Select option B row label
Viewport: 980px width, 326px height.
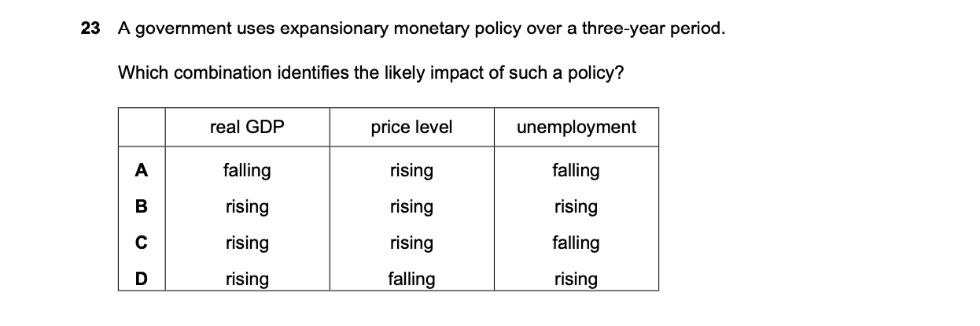(142, 206)
